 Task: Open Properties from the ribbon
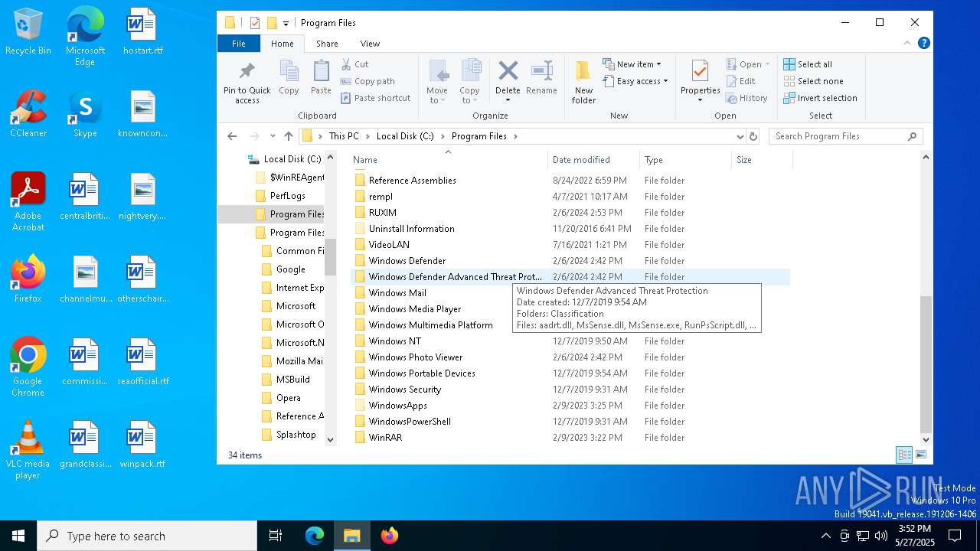(x=700, y=82)
